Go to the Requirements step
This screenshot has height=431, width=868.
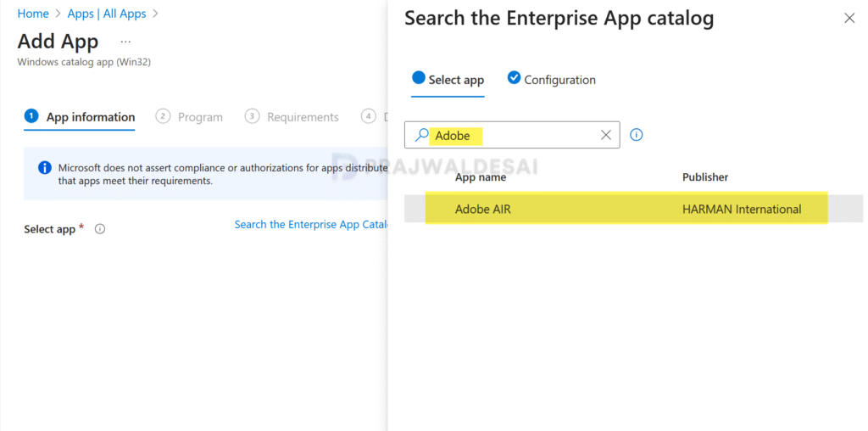(292, 117)
